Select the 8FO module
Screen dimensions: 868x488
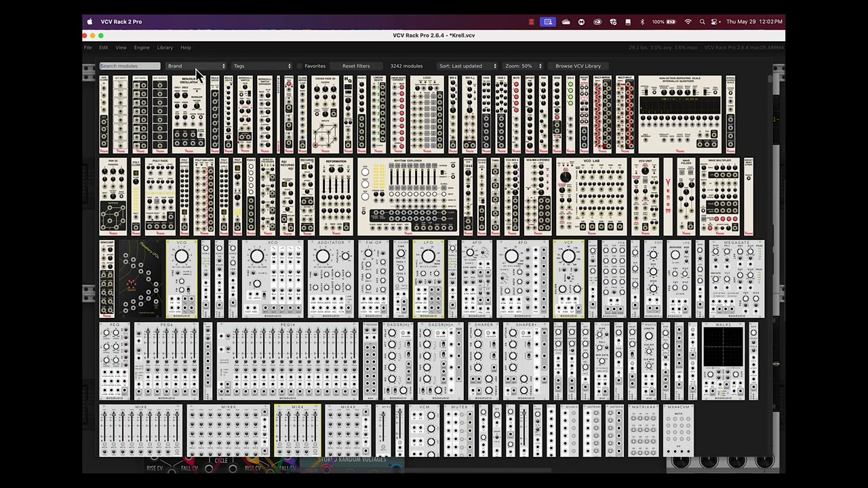[523, 279]
